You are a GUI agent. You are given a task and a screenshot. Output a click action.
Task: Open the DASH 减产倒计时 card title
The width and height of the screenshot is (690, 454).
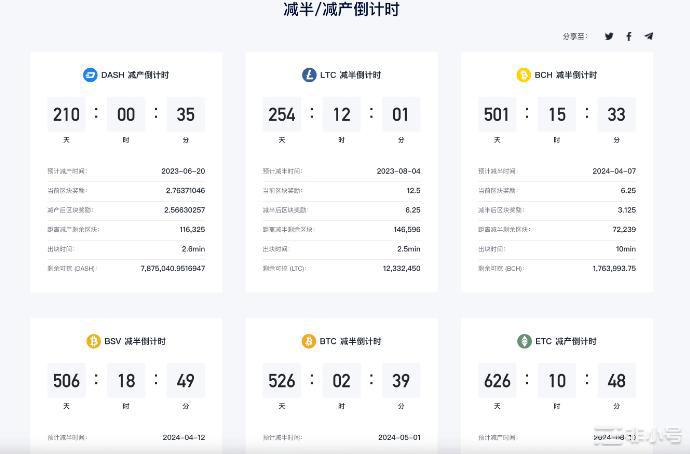[135, 75]
